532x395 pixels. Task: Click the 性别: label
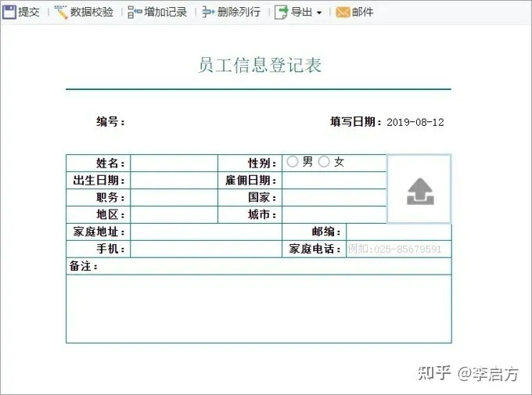coord(262,163)
